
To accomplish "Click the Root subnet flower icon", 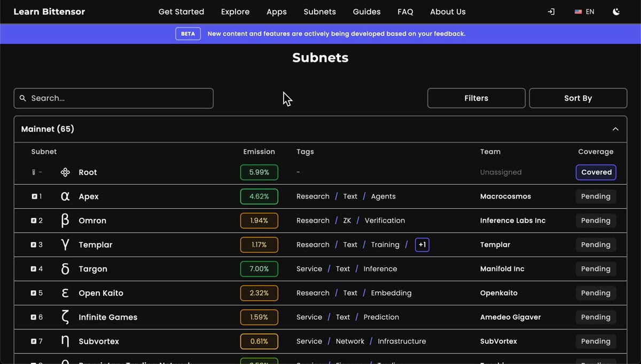I will coord(65,172).
